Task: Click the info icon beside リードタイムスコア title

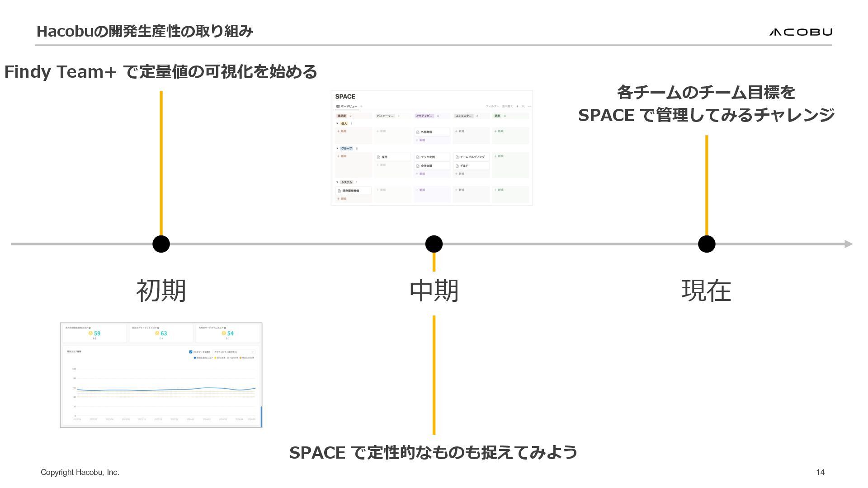Action: 225,328
